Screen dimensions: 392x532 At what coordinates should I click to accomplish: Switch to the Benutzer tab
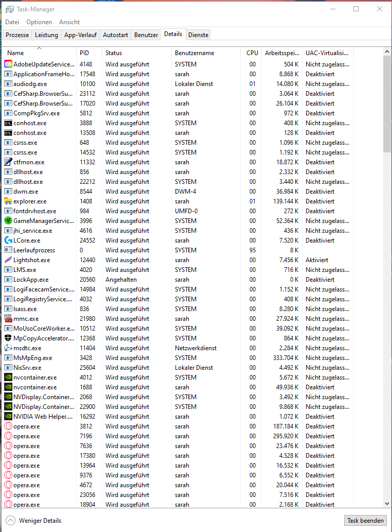coord(146,35)
